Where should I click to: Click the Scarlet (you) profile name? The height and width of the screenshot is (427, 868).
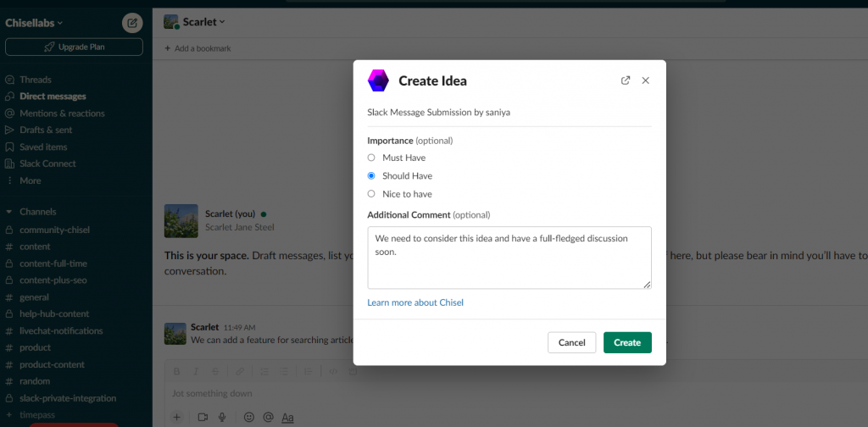pyautogui.click(x=231, y=213)
